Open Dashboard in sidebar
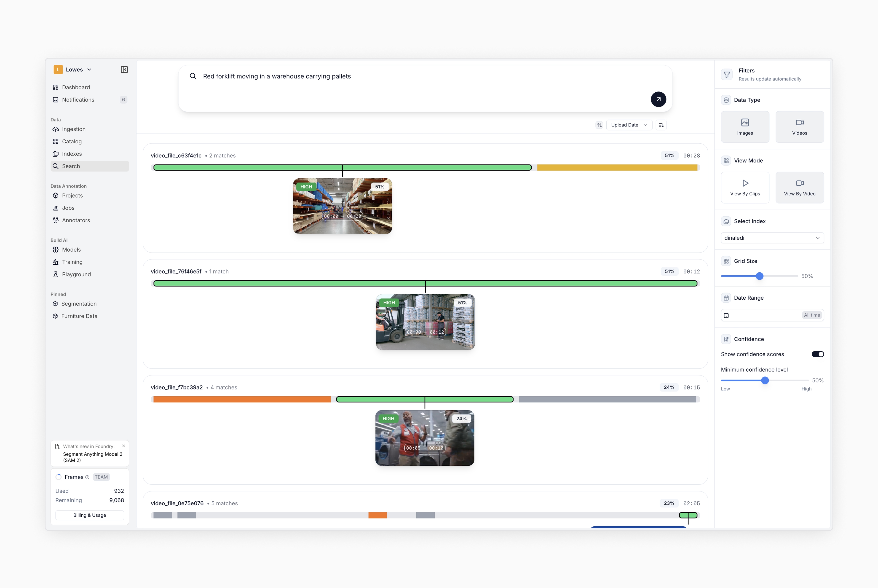The height and width of the screenshot is (588, 878). [x=90, y=87]
